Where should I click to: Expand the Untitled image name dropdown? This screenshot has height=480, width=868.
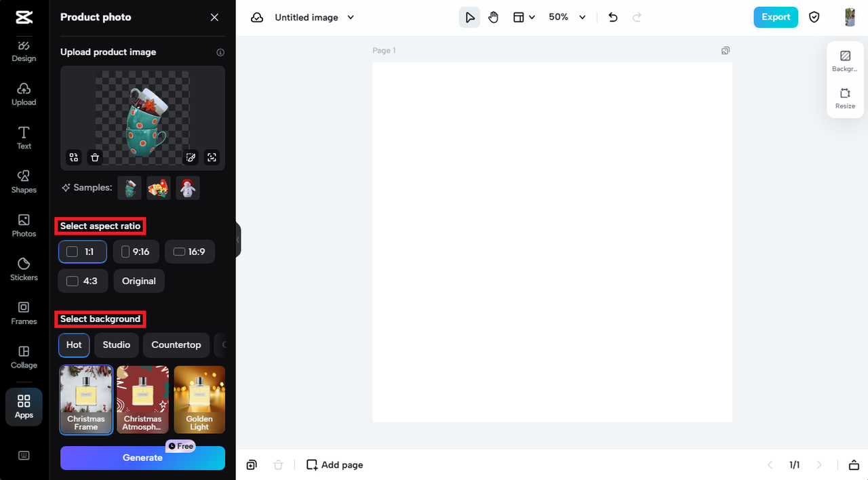[x=351, y=18]
